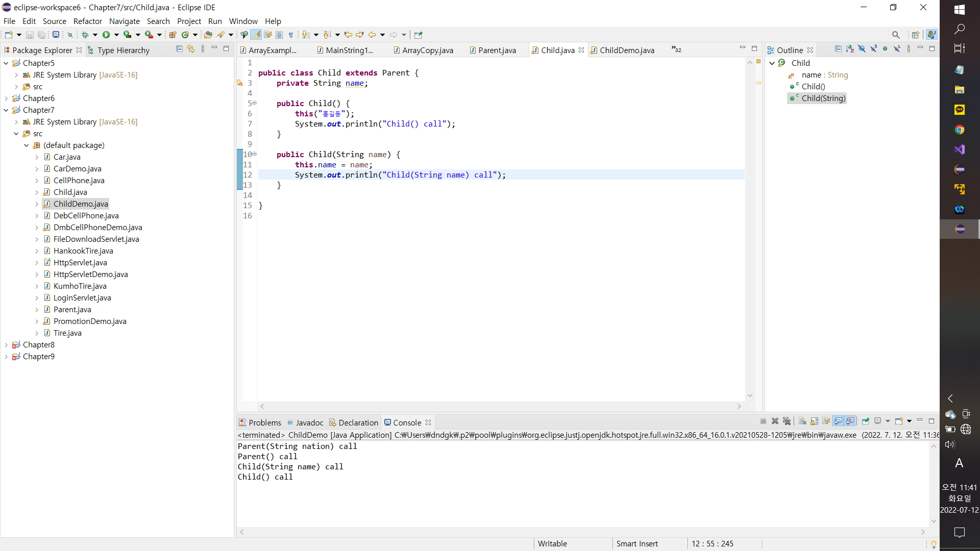
Task: Toggle Scroll Lock in Console
Action: pyautogui.click(x=814, y=421)
